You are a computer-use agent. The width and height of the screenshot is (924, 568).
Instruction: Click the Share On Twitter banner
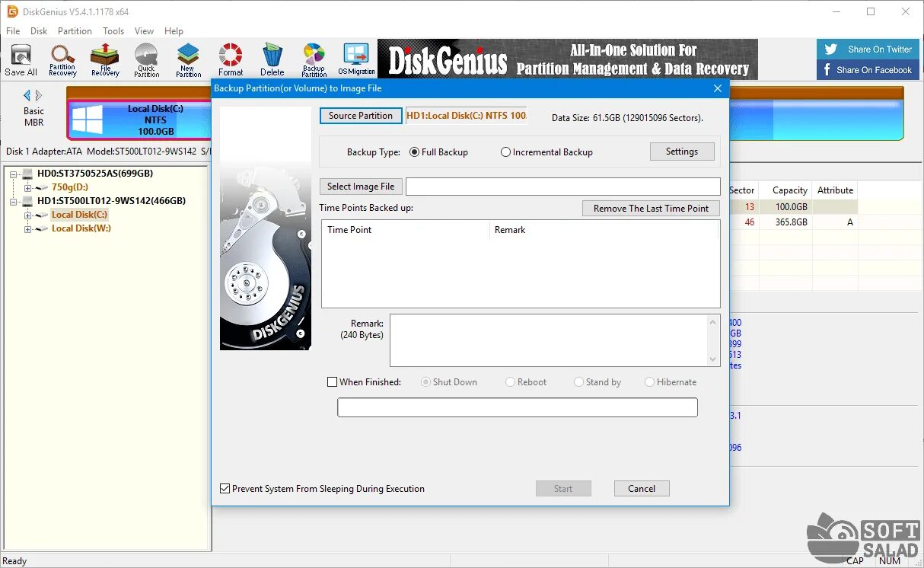tap(868, 49)
